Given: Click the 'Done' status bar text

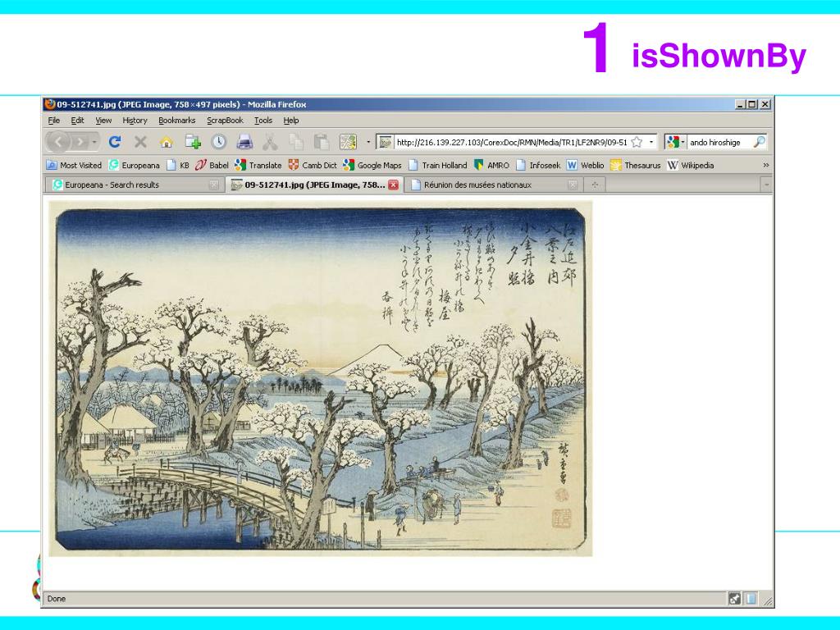Looking at the screenshot, I should tap(57, 599).
